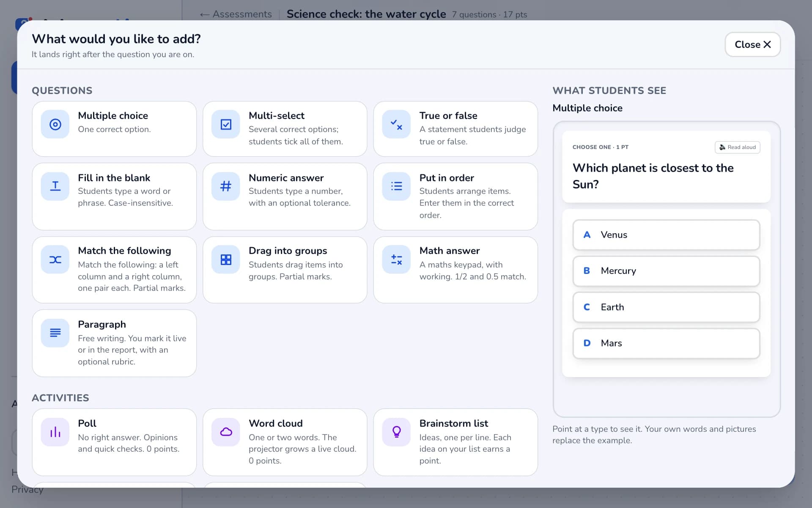812x508 pixels.
Task: Pick the Match the following title
Action: 124,251
